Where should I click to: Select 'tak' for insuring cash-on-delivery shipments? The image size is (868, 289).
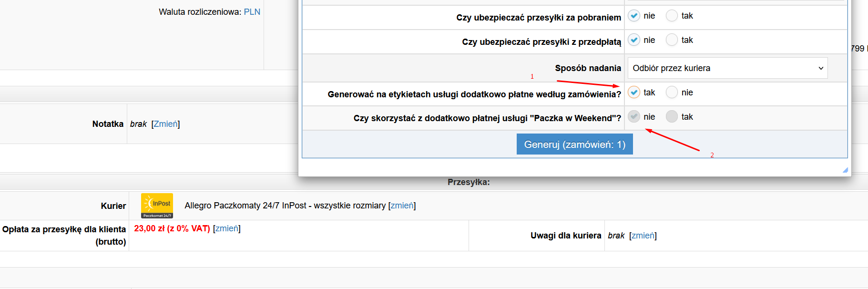672,16
